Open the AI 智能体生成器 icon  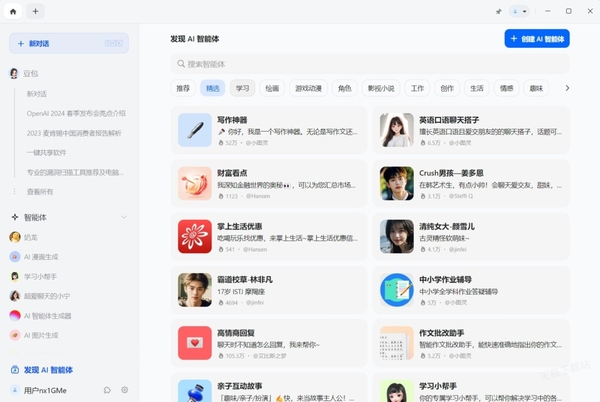[15, 316]
